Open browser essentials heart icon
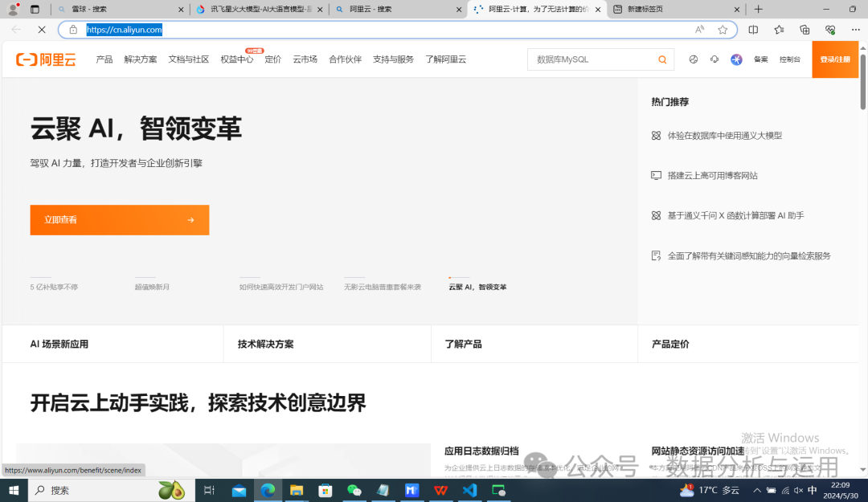Screen dimensions: 868x502 [829, 30]
